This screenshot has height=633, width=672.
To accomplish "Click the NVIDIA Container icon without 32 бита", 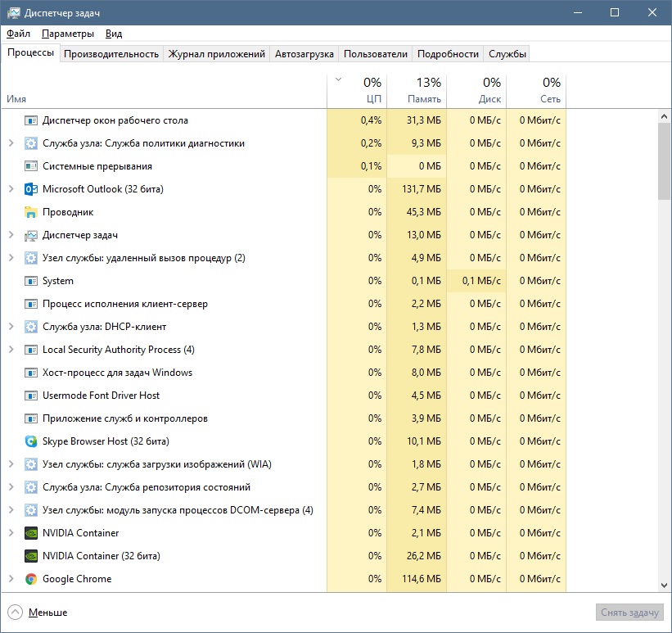I will click(x=31, y=533).
